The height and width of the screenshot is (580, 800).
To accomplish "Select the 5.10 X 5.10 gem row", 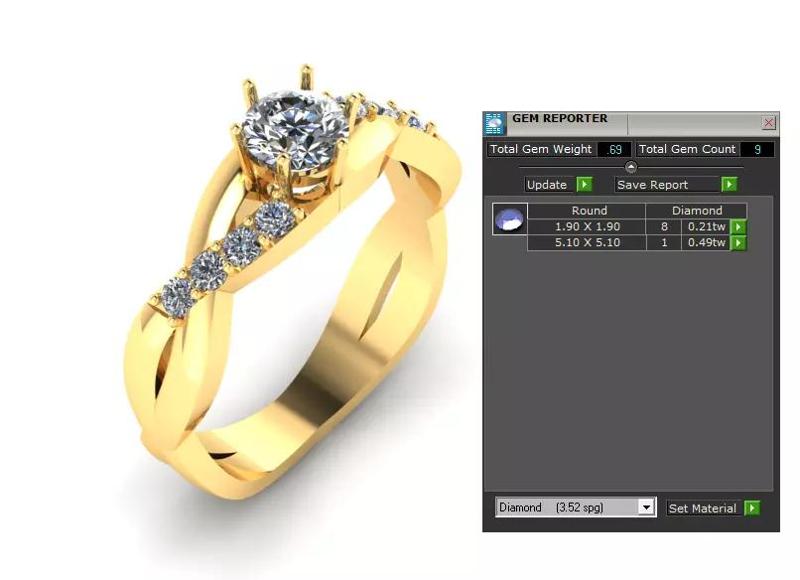I will click(590, 243).
